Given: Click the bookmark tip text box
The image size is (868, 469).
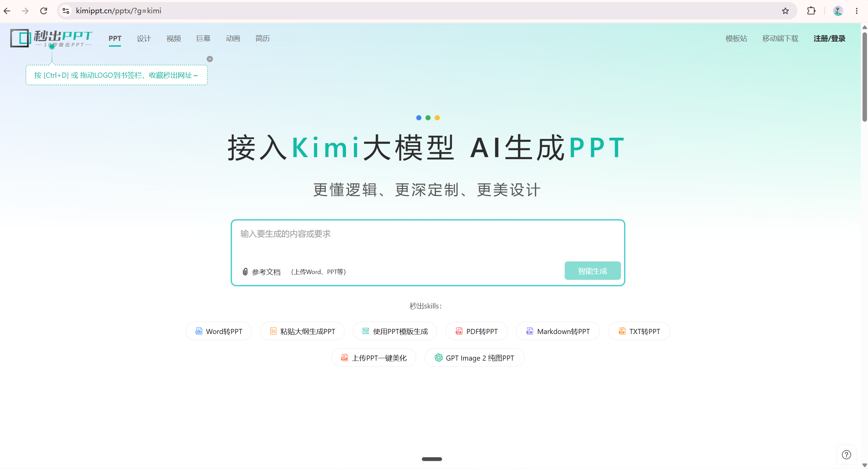Looking at the screenshot, I should coord(117,75).
